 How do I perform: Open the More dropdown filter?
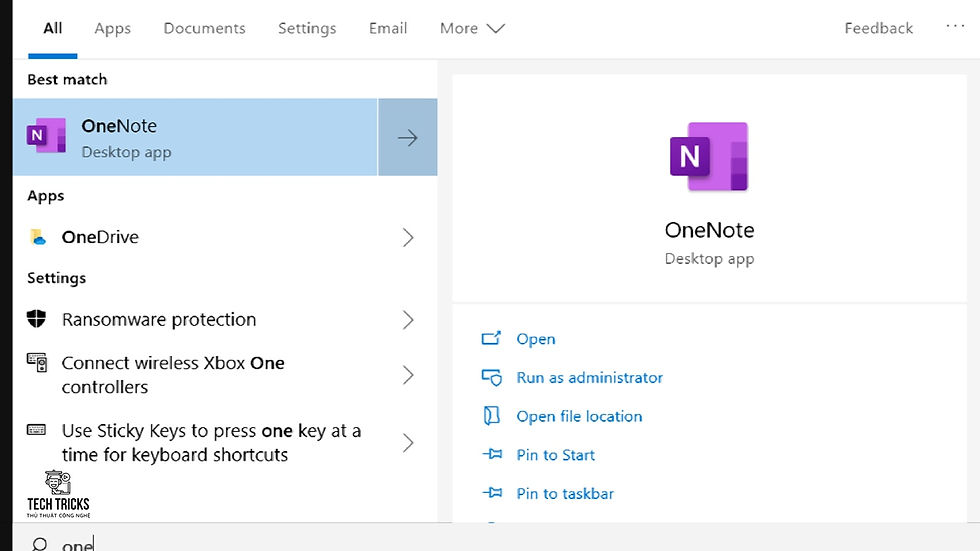472,28
